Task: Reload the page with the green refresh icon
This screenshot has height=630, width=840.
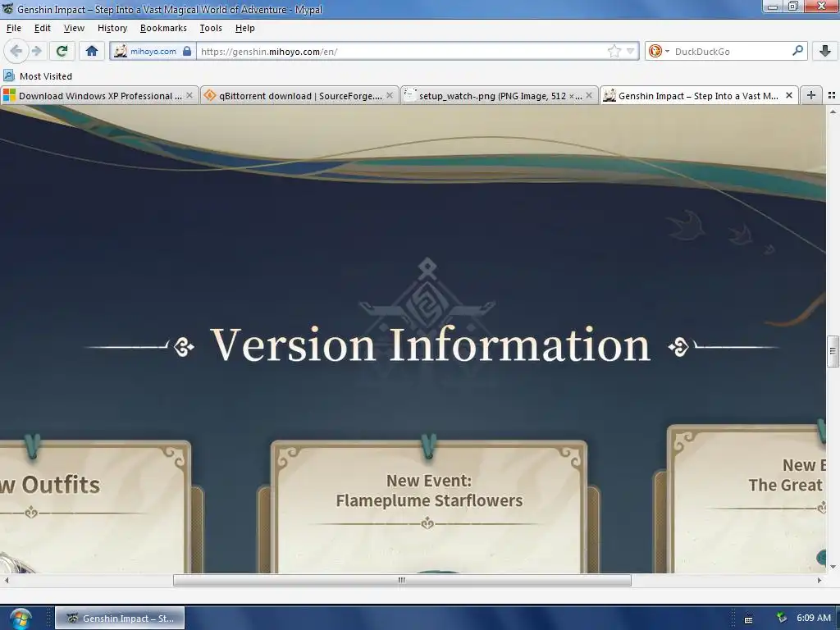Action: pyautogui.click(x=62, y=51)
